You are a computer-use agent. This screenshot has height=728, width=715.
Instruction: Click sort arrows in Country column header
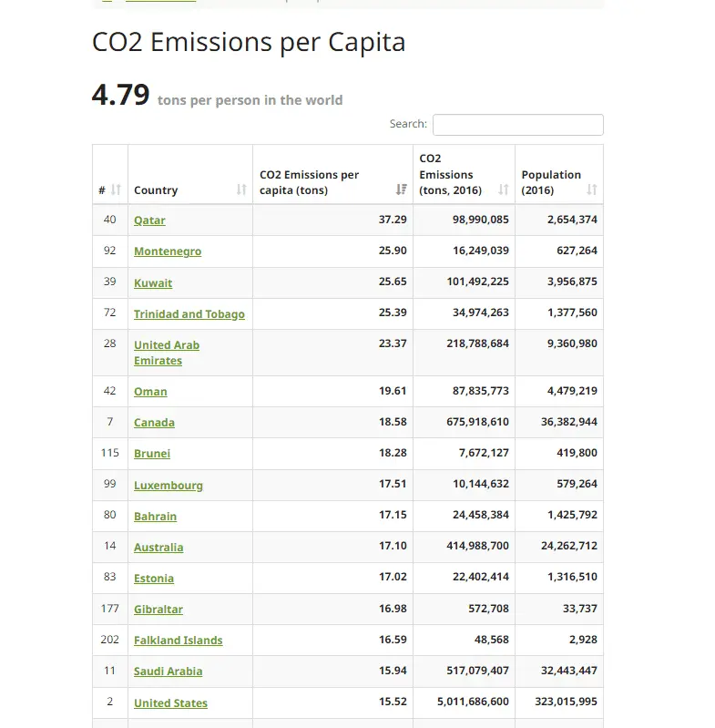[241, 190]
